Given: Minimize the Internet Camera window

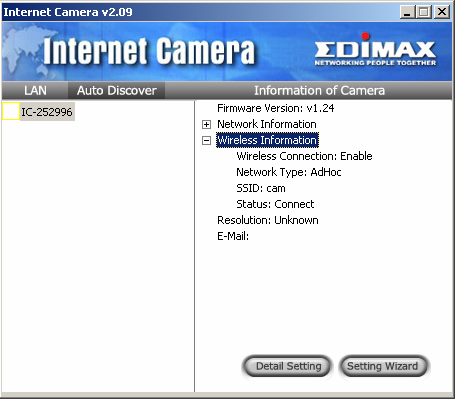Looking at the screenshot, I should [407, 12].
